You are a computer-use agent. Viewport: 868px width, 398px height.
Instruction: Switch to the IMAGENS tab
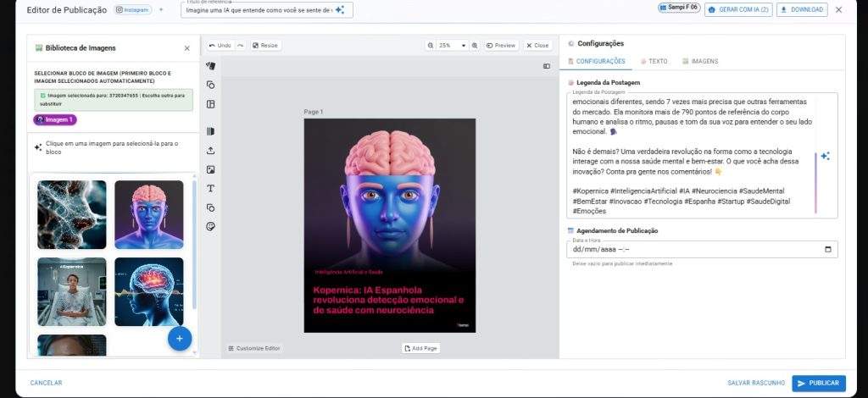(x=700, y=62)
